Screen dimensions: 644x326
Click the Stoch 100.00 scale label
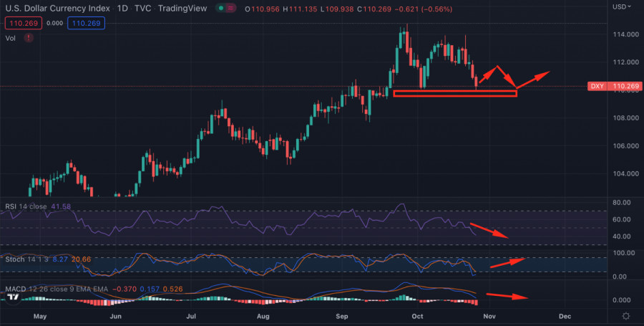[623, 253]
